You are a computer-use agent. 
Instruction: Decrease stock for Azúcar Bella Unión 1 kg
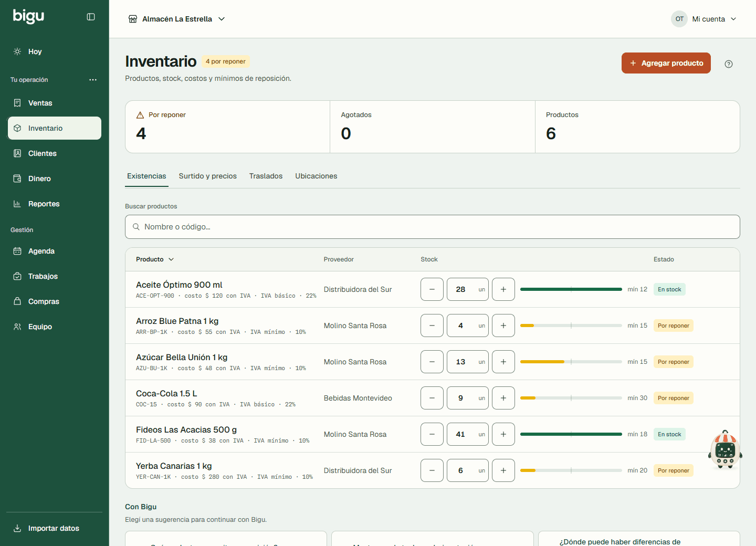point(432,362)
